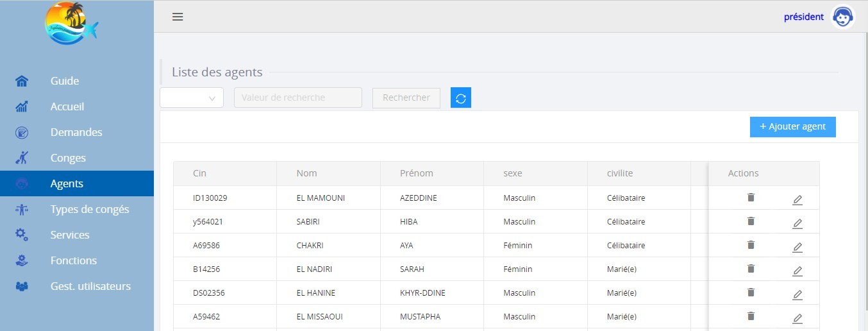Screen dimensions: 868x331
Task: Click the hamburger menu icon
Action: [178, 17]
